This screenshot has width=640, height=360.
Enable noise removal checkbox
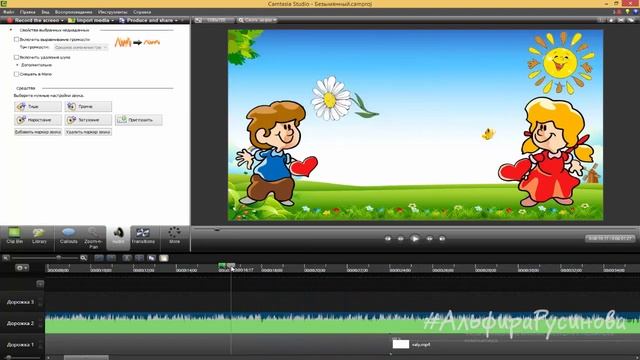(16, 58)
